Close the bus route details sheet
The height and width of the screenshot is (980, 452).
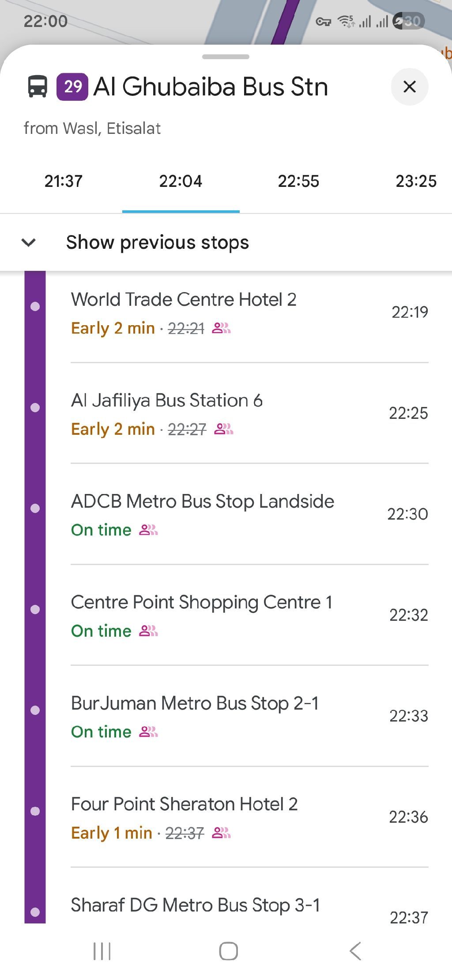point(409,87)
